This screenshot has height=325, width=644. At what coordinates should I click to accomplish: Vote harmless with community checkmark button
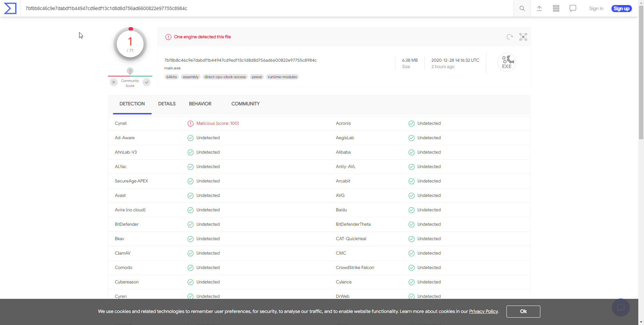[147, 82]
